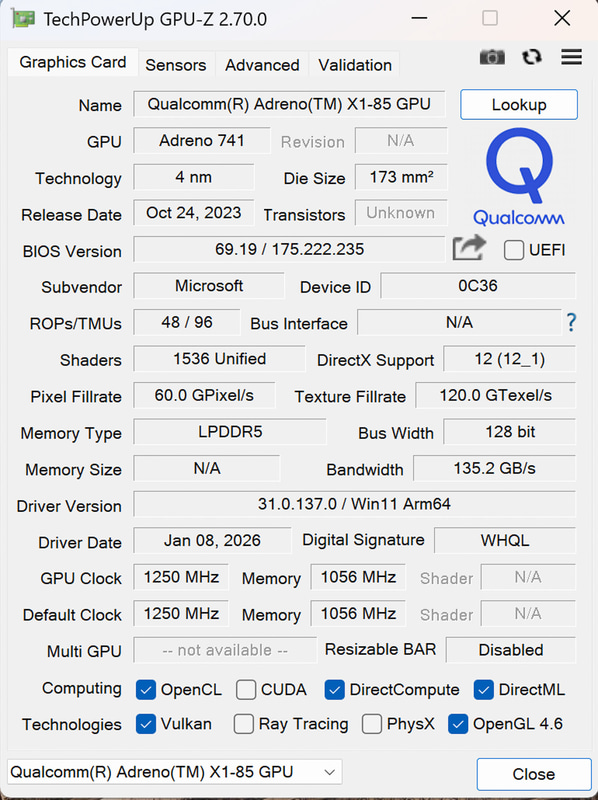The width and height of the screenshot is (598, 800).
Task: Click the Texture Fillrate value 120.0 GTexel/s
Action: click(495, 395)
